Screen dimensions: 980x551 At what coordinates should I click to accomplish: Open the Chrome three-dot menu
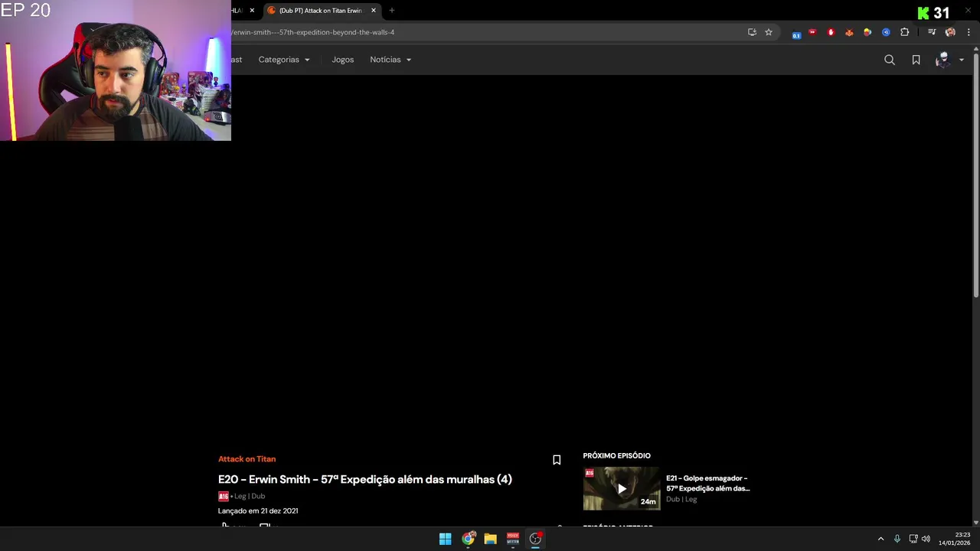(969, 32)
